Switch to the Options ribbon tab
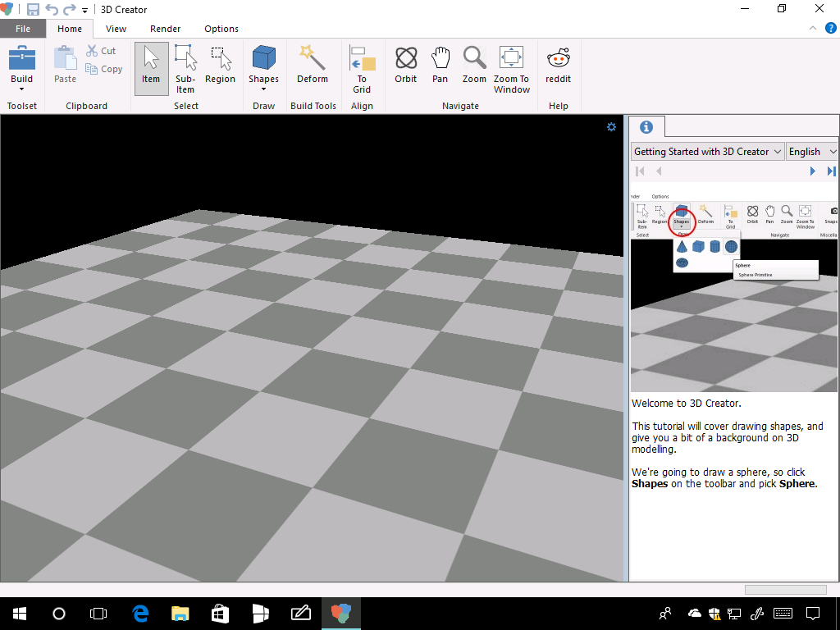This screenshot has height=630, width=840. pyautogui.click(x=221, y=29)
